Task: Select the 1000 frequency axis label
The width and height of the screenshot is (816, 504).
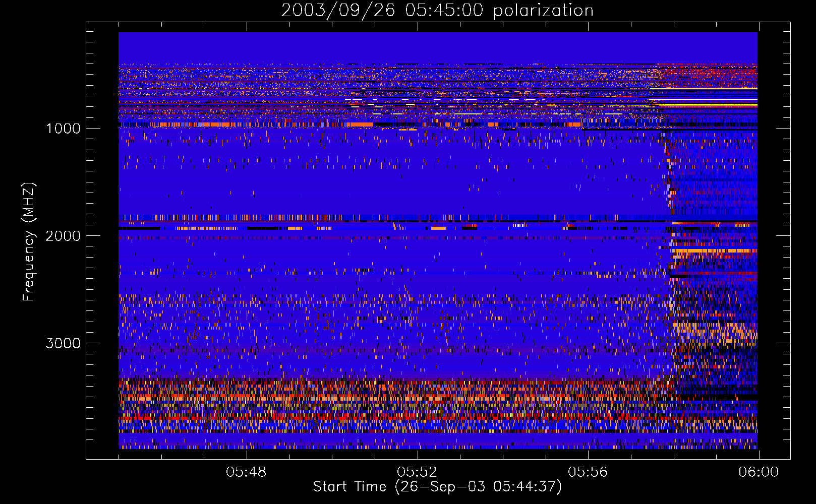Action: click(63, 129)
